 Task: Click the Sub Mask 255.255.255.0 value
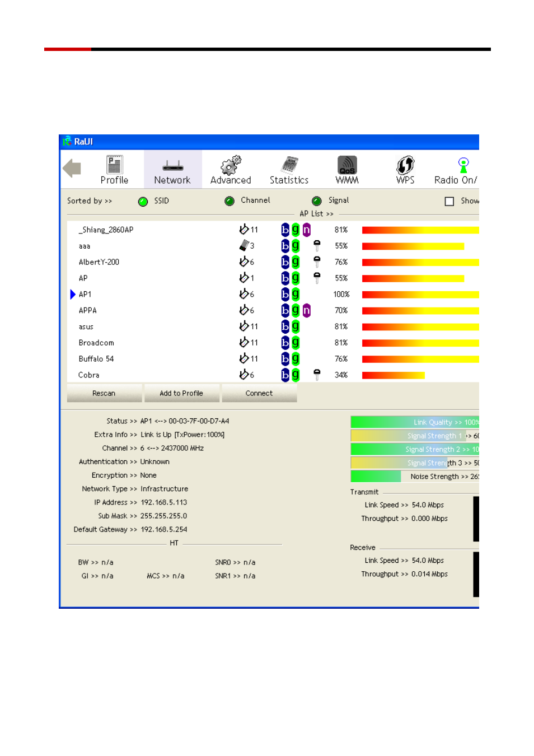(x=164, y=516)
